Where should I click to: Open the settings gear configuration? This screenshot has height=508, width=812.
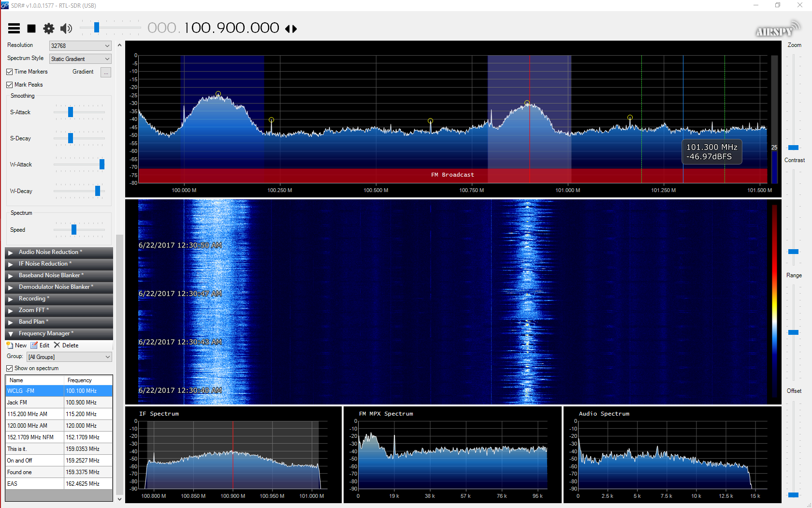(x=49, y=29)
